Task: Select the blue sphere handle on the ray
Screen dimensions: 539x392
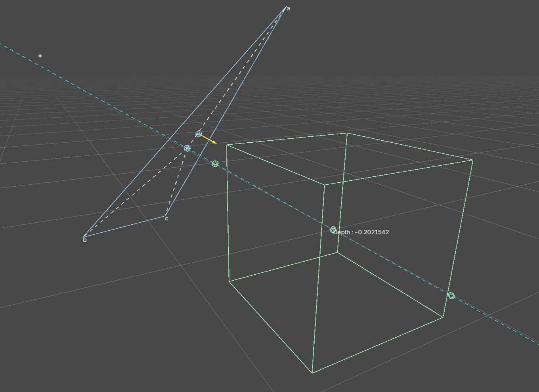Action: click(x=187, y=147)
